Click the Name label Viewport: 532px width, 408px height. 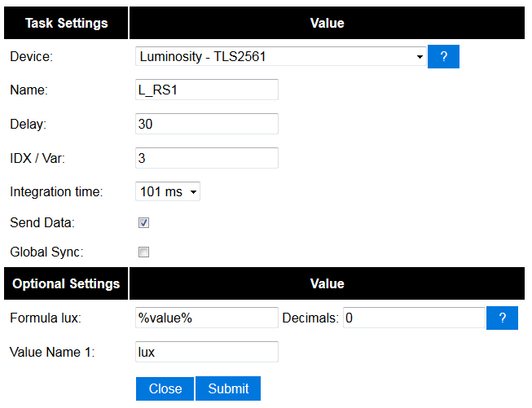point(29,90)
